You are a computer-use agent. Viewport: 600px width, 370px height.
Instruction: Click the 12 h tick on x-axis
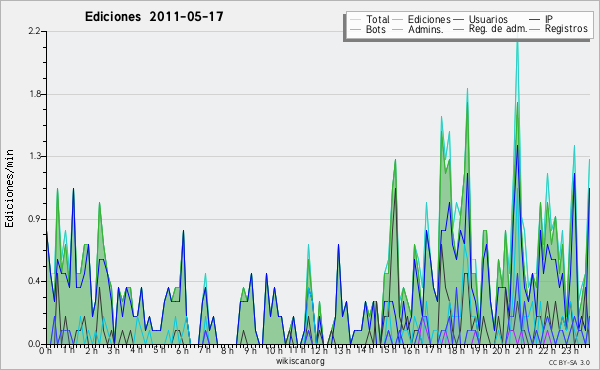point(318,350)
